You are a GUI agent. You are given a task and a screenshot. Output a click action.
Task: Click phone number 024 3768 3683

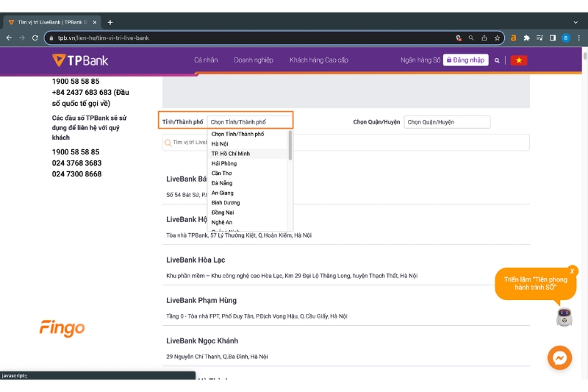(x=76, y=163)
